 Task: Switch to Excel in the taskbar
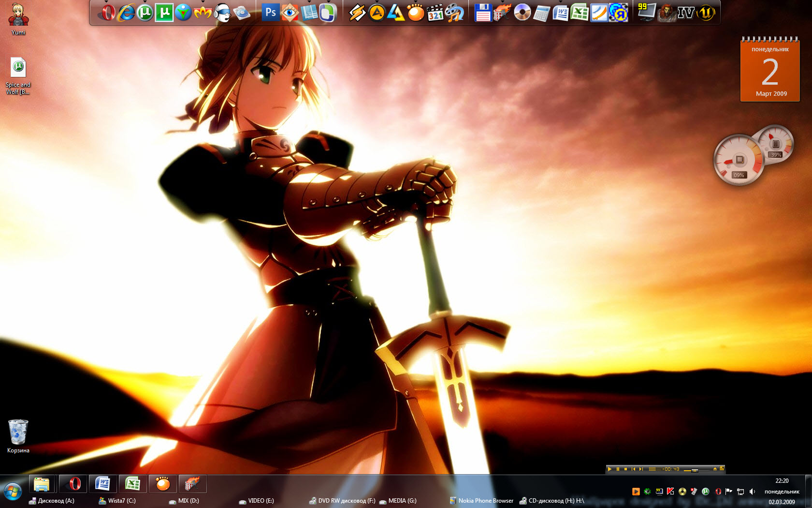(133, 484)
